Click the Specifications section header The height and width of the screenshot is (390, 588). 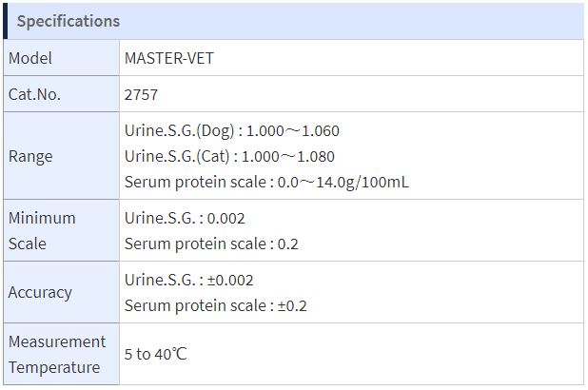point(294,21)
